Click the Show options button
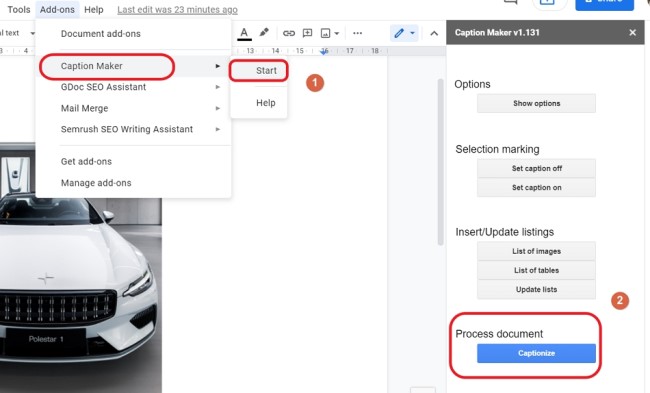The width and height of the screenshot is (650, 393). coord(536,103)
